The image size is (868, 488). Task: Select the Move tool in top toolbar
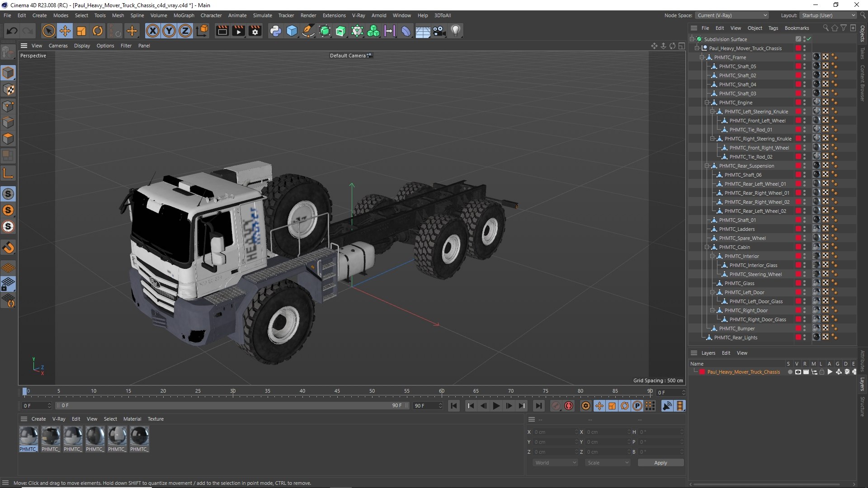65,31
